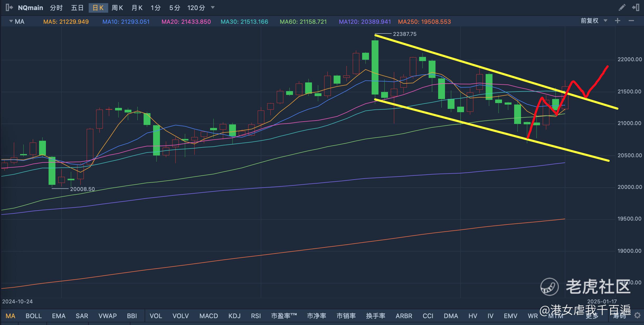Toggle the BBI indicator
This screenshot has height=325, width=644.
[132, 316]
